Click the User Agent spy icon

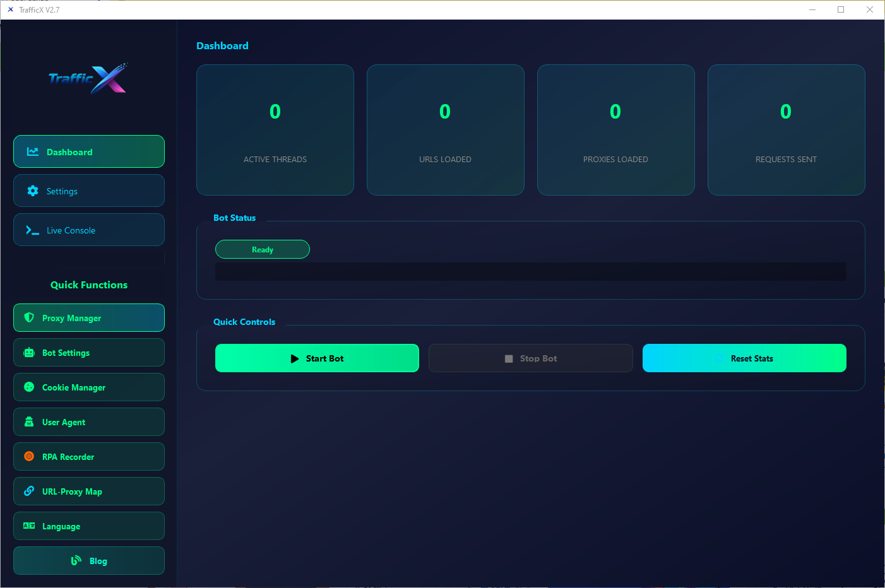(x=29, y=421)
